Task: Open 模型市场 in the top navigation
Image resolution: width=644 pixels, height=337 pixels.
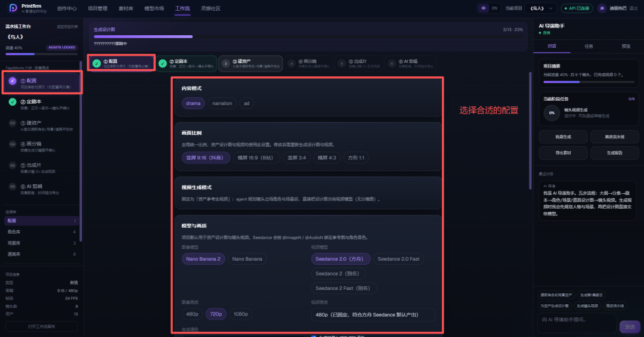Action: [154, 8]
